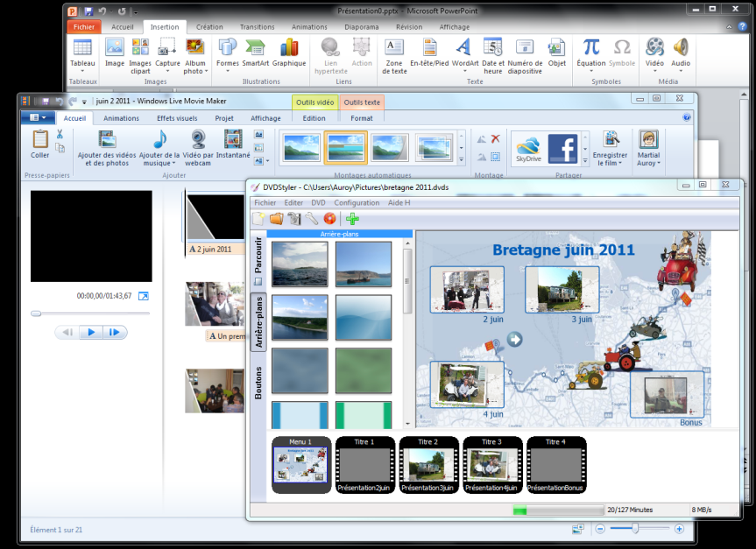Switch to Effets visuels tab in Movie Maker
This screenshot has width=756, height=549.
(177, 118)
